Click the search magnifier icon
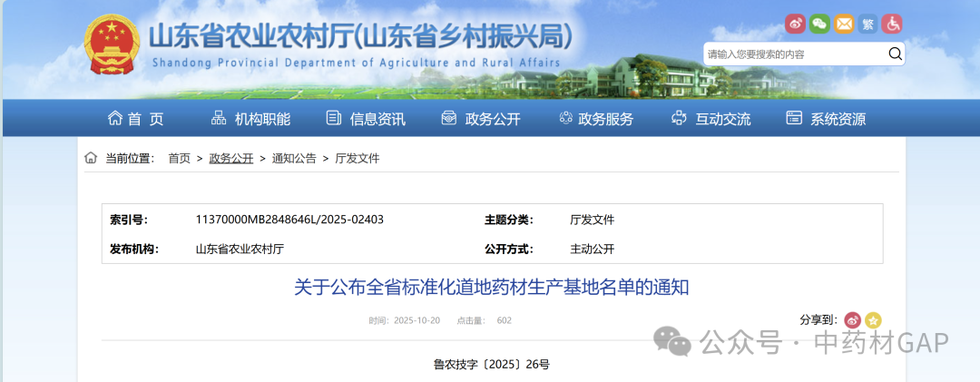Image resolution: width=980 pixels, height=382 pixels. pos(895,54)
